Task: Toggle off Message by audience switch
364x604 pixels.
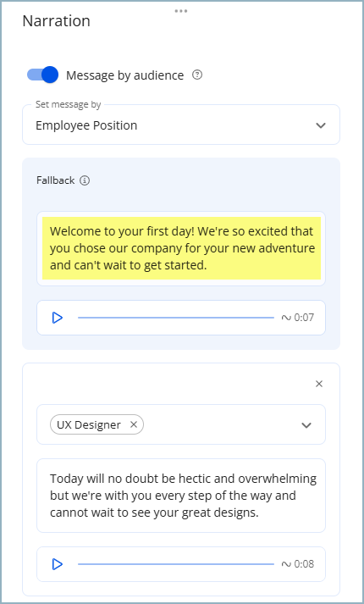Action: pyautogui.click(x=42, y=75)
